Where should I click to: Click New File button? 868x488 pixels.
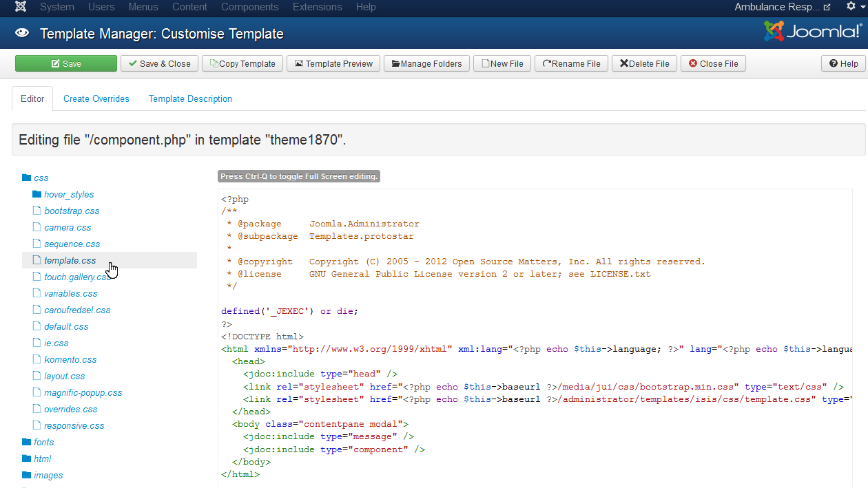(502, 63)
